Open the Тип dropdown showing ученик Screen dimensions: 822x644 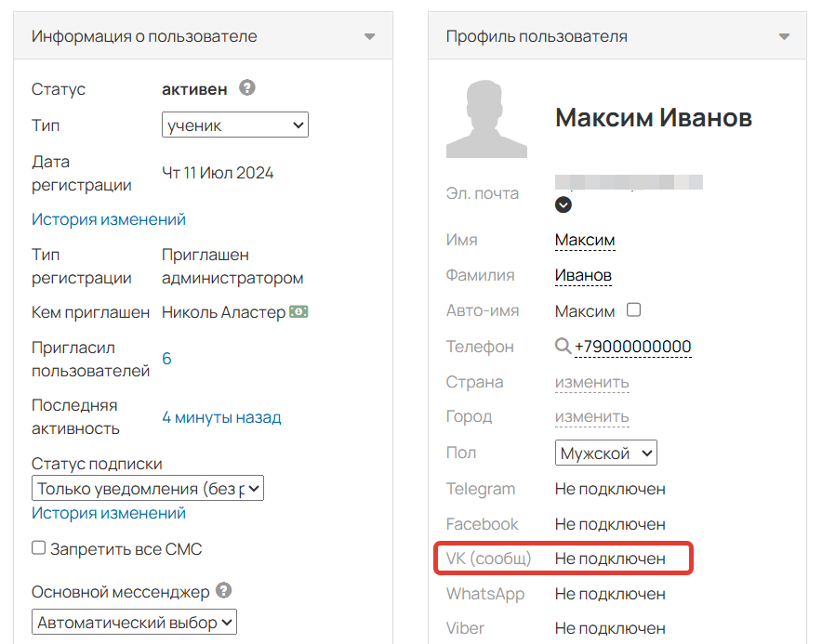click(x=234, y=125)
